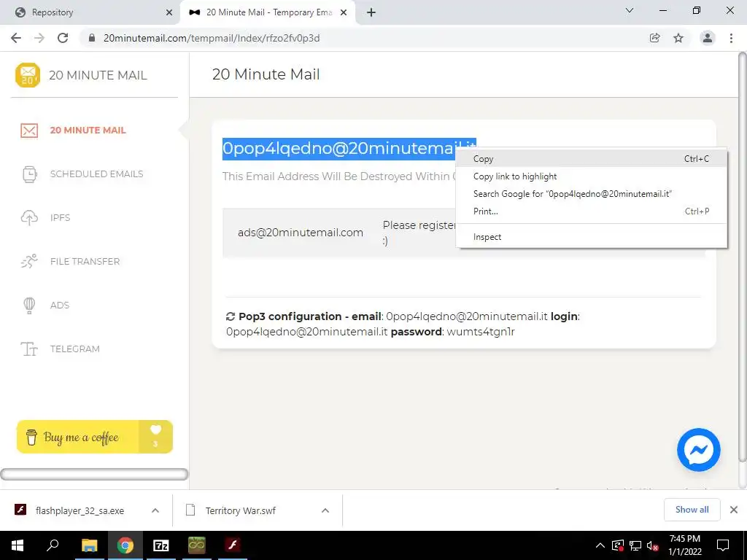
Task: Select Copy link to highlight
Action: tap(591, 176)
